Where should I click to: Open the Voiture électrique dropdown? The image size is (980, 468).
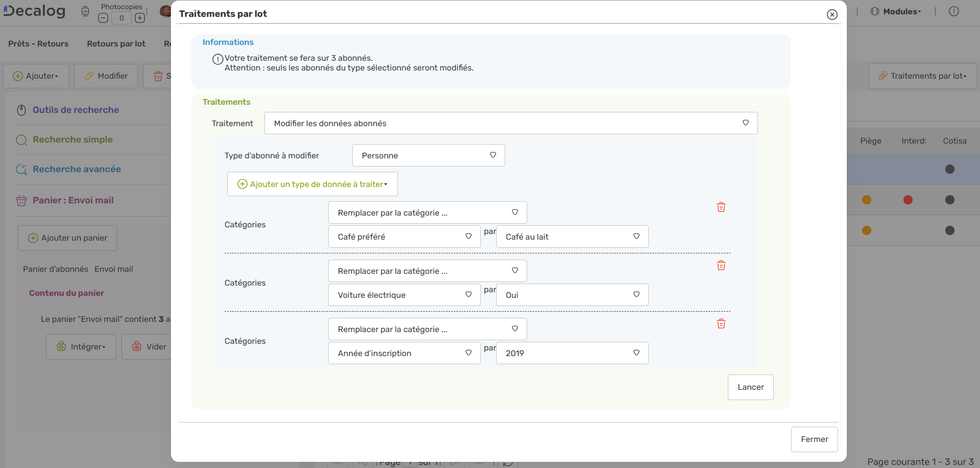tap(404, 295)
